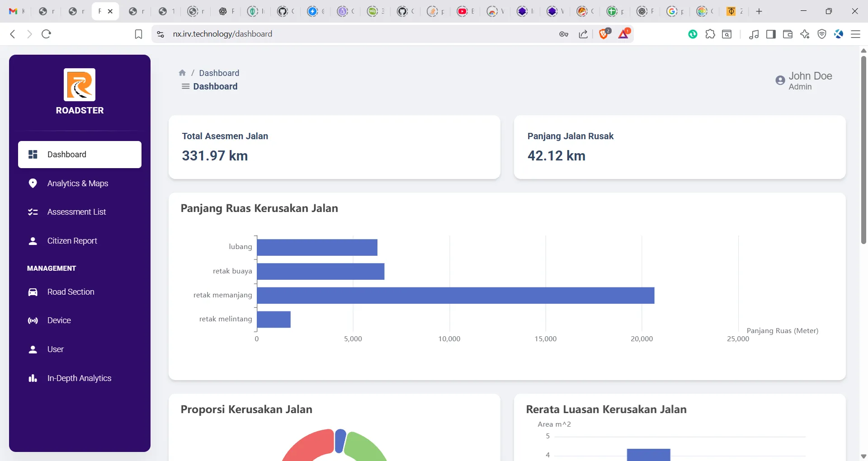
Task: Open John Doe user avatar icon
Action: tap(780, 80)
